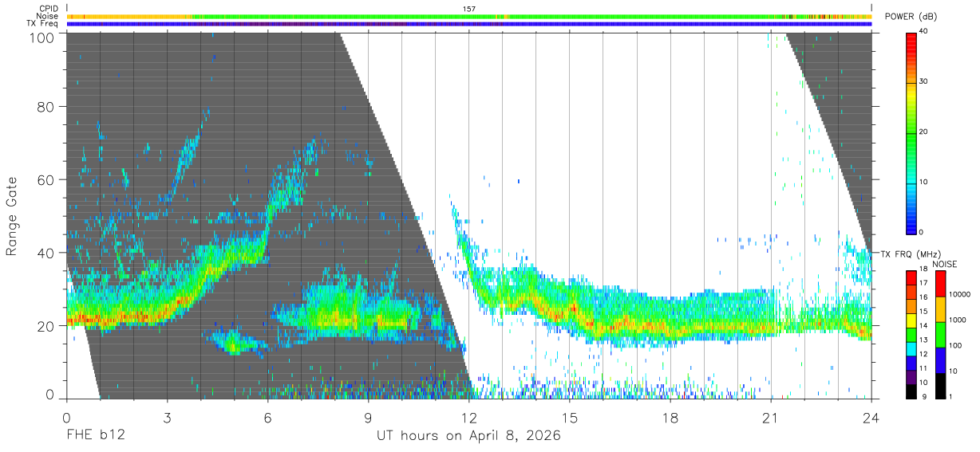Click the CPID value 157
Viewport: 980px width, 452px height.
coord(468,9)
